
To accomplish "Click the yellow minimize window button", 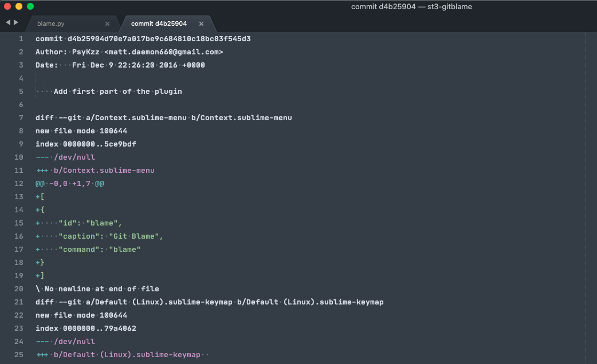I will (19, 6).
